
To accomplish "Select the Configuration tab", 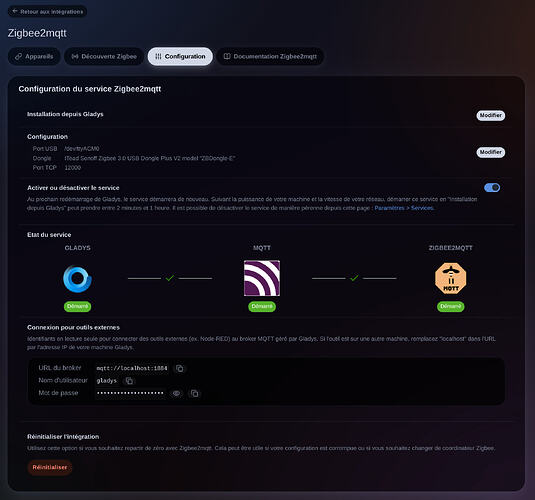I will (x=180, y=56).
